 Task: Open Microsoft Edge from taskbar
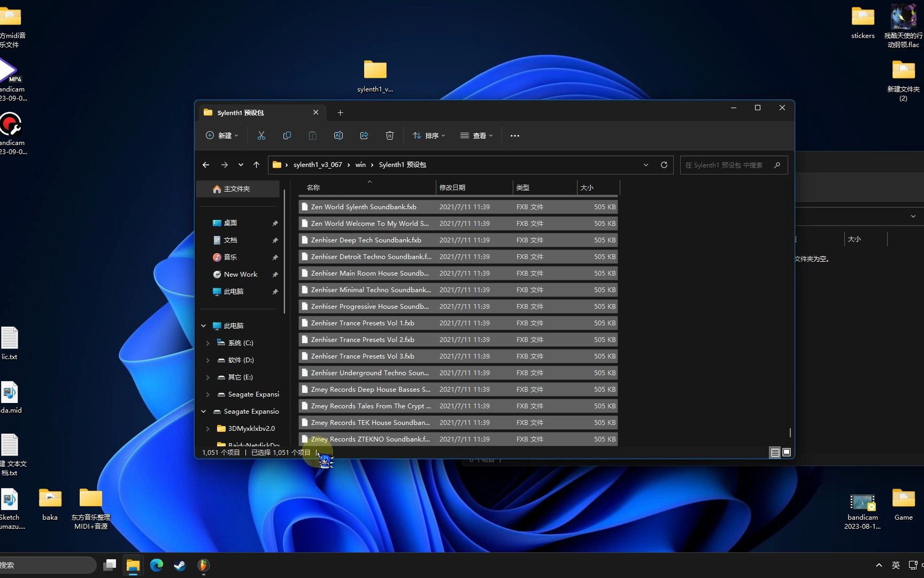[156, 565]
